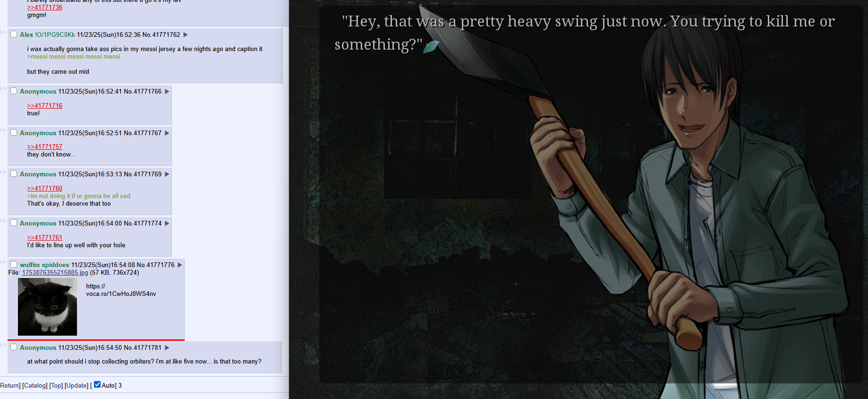Click the leaf continue indicator after dialogue
This screenshot has width=868, height=399.
[431, 46]
